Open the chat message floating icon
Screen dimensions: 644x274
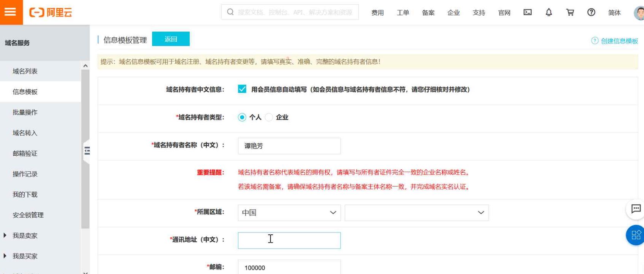(x=636, y=209)
